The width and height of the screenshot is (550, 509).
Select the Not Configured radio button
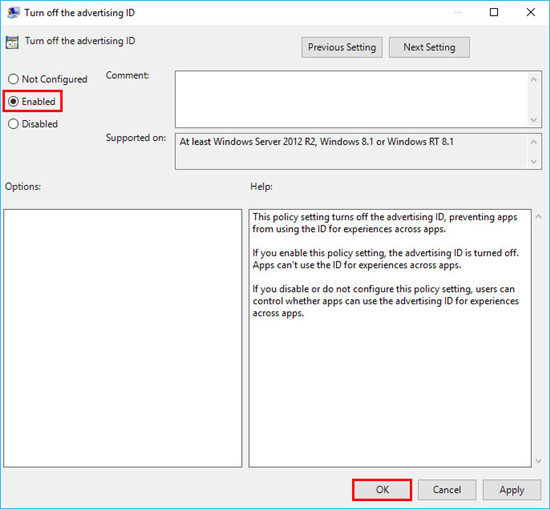tap(13, 79)
